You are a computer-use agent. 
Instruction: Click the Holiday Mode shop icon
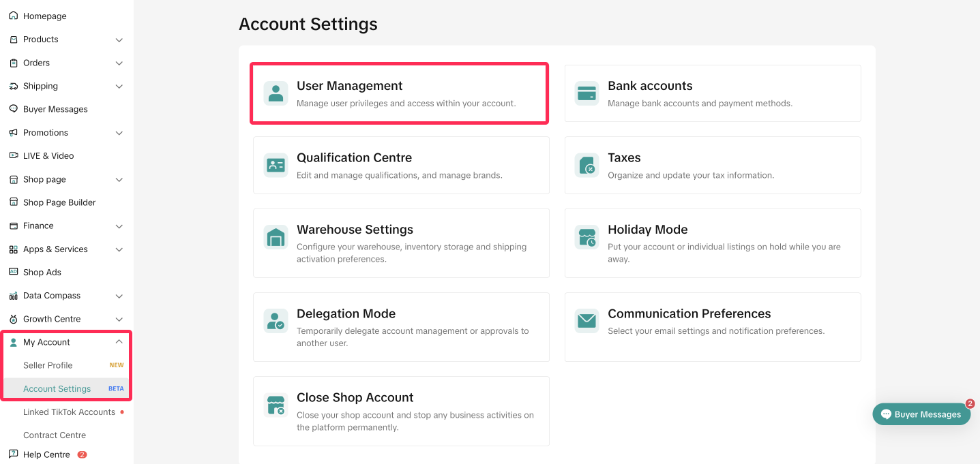pyautogui.click(x=586, y=237)
